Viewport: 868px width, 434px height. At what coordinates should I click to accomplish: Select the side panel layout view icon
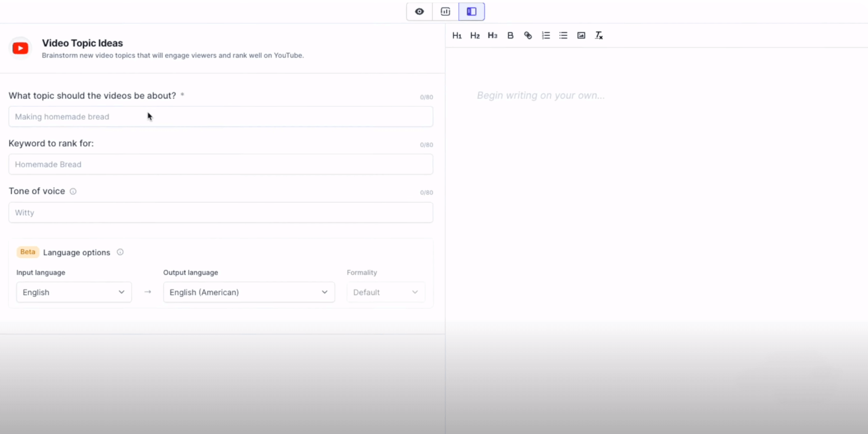click(471, 12)
